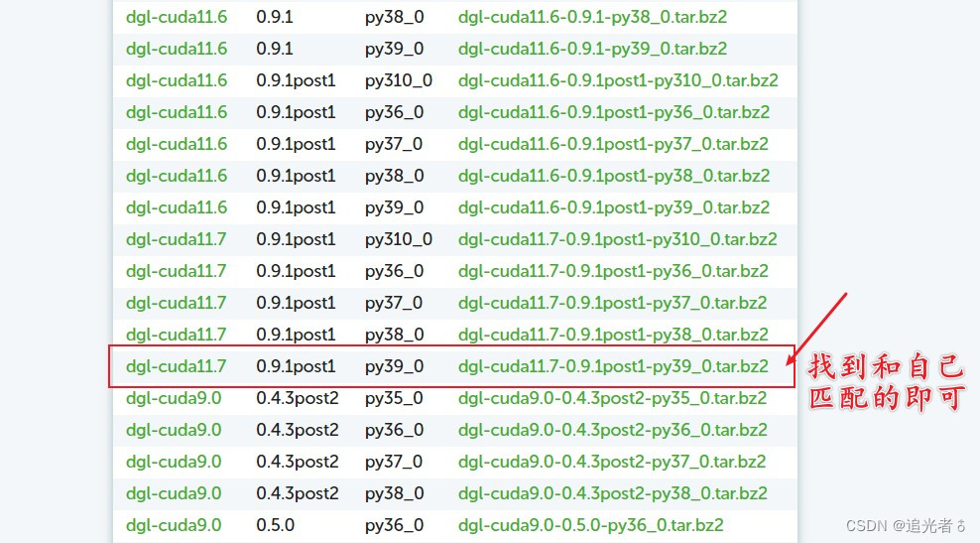The width and height of the screenshot is (980, 543).
Task: Open dgl-cuda11.6-0.9.1-py38_0.tar.bz2 file link
Action: tap(592, 17)
